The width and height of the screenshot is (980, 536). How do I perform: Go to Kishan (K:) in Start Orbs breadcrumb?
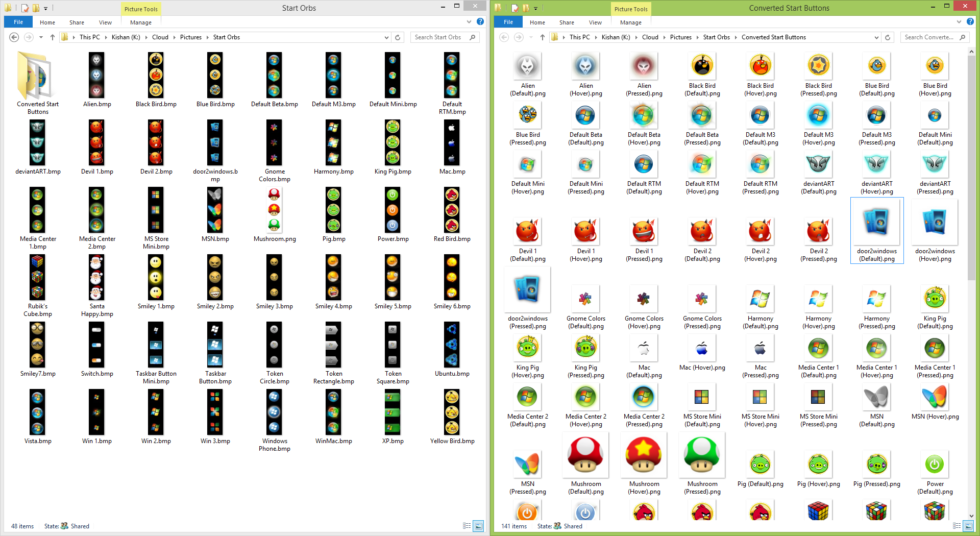click(x=126, y=37)
